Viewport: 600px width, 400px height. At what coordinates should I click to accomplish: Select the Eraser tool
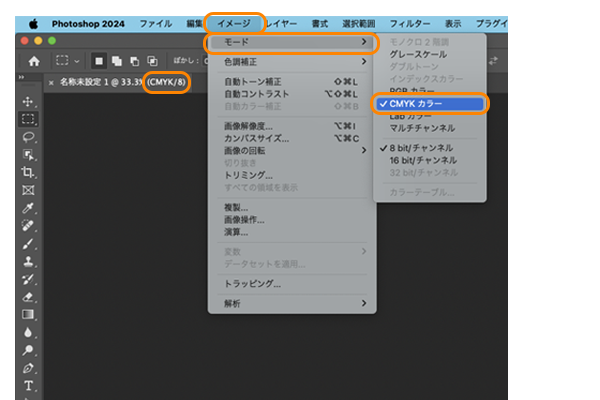[28, 297]
